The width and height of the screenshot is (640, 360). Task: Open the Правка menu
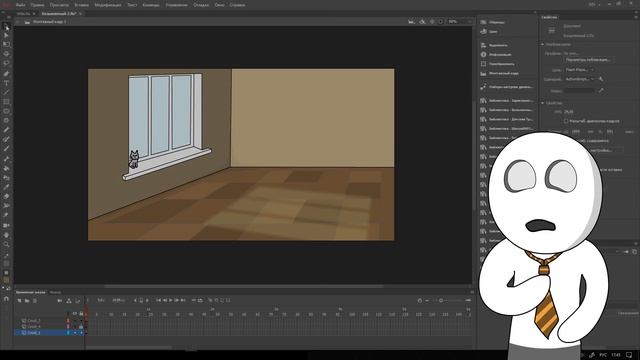38,5
